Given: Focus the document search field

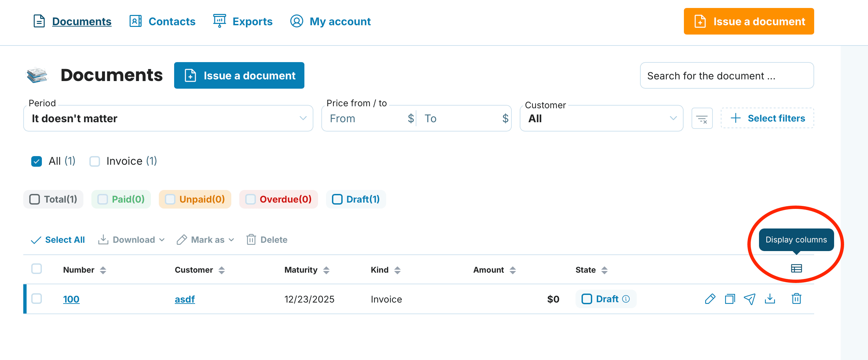Looking at the screenshot, I should pyautogui.click(x=727, y=75).
